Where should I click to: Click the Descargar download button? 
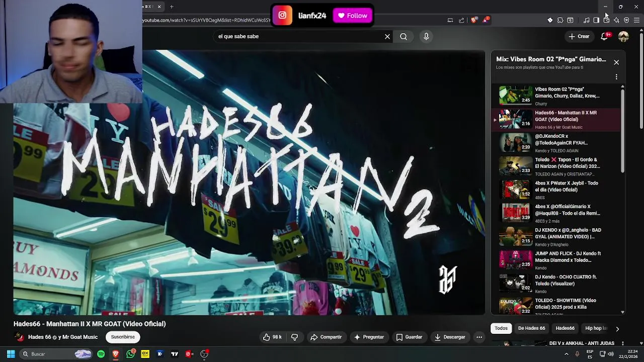450,337
